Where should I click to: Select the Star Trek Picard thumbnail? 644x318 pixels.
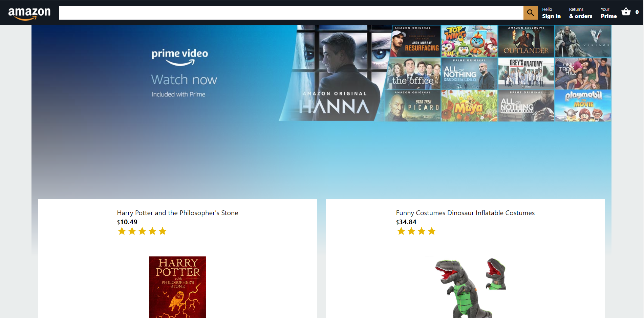tap(412, 106)
